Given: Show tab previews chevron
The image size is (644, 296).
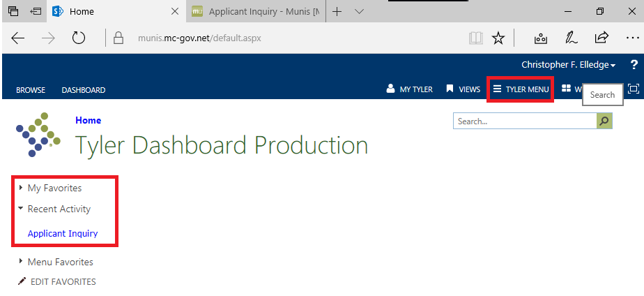Looking at the screenshot, I should coord(359,11).
